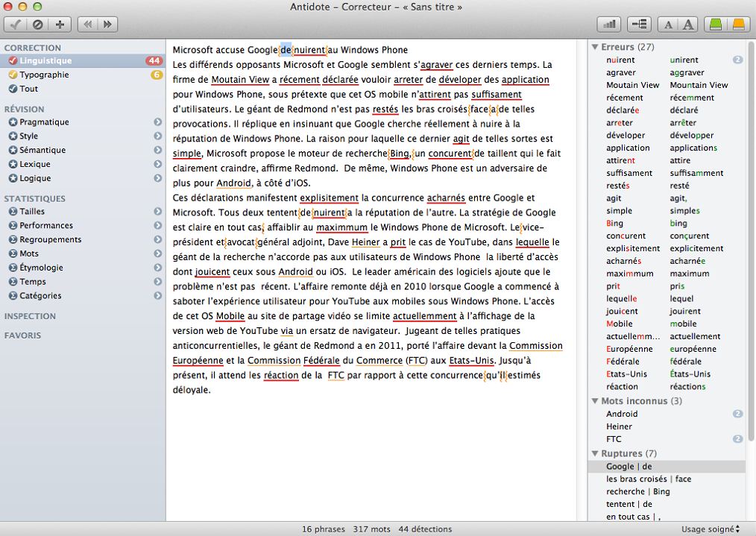
Task: Select the 'jouicent' error entry
Action: point(622,312)
